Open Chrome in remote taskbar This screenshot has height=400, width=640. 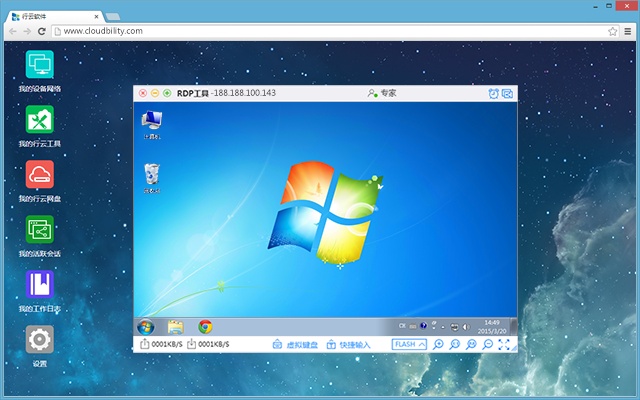click(205, 327)
